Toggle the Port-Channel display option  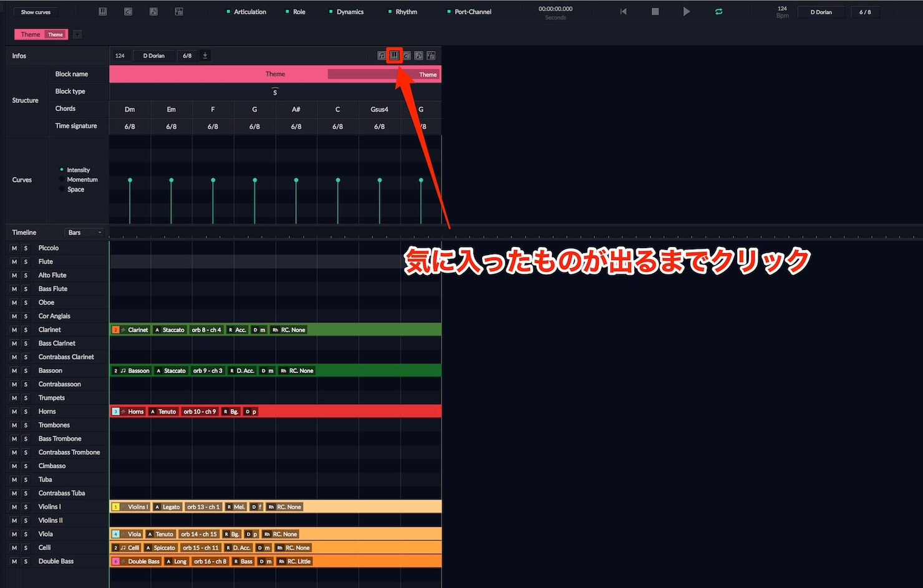click(469, 12)
